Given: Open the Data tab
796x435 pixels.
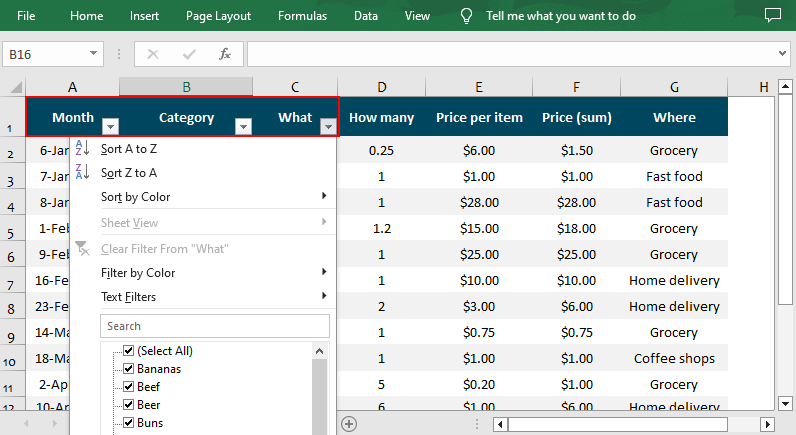Looking at the screenshot, I should click(x=366, y=16).
